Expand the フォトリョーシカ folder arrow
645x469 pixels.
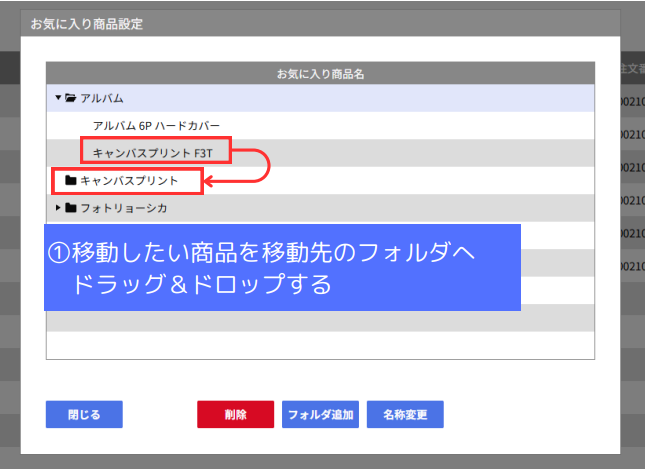click(58, 208)
